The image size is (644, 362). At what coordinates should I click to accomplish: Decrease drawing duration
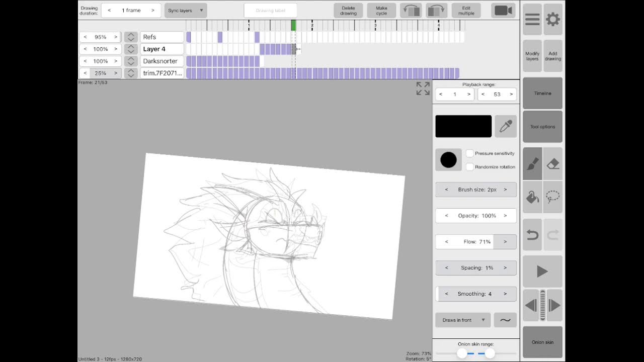pyautogui.click(x=109, y=11)
